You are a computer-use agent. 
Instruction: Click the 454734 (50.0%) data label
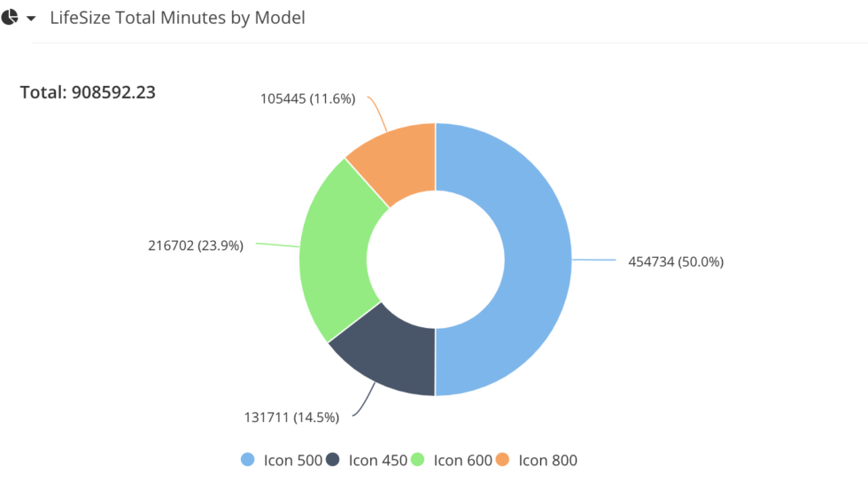676,261
